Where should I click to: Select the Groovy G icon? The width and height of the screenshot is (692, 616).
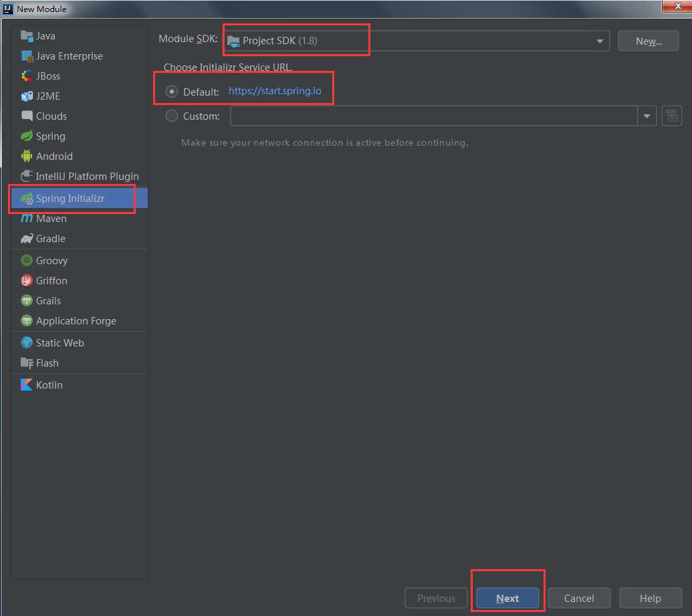27,261
